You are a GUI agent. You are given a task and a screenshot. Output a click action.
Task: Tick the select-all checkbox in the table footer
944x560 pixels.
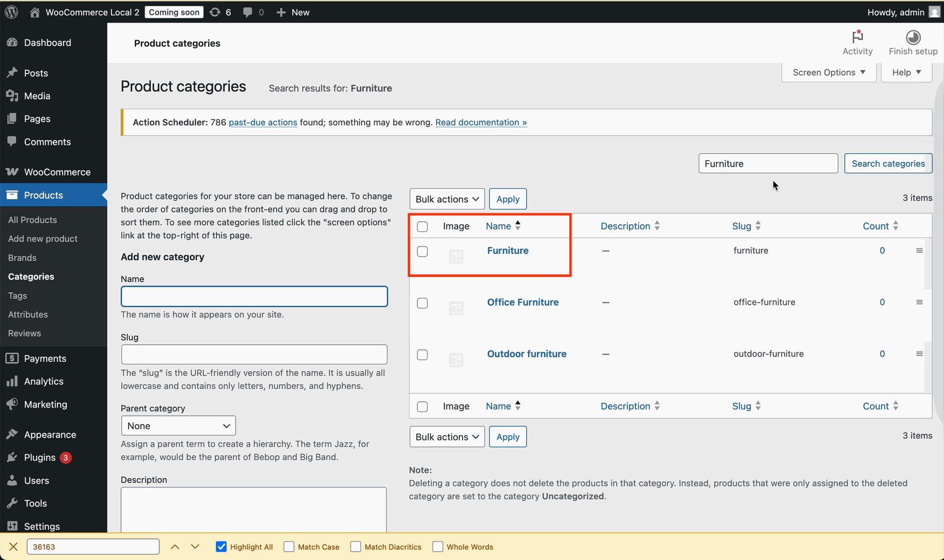[422, 407]
